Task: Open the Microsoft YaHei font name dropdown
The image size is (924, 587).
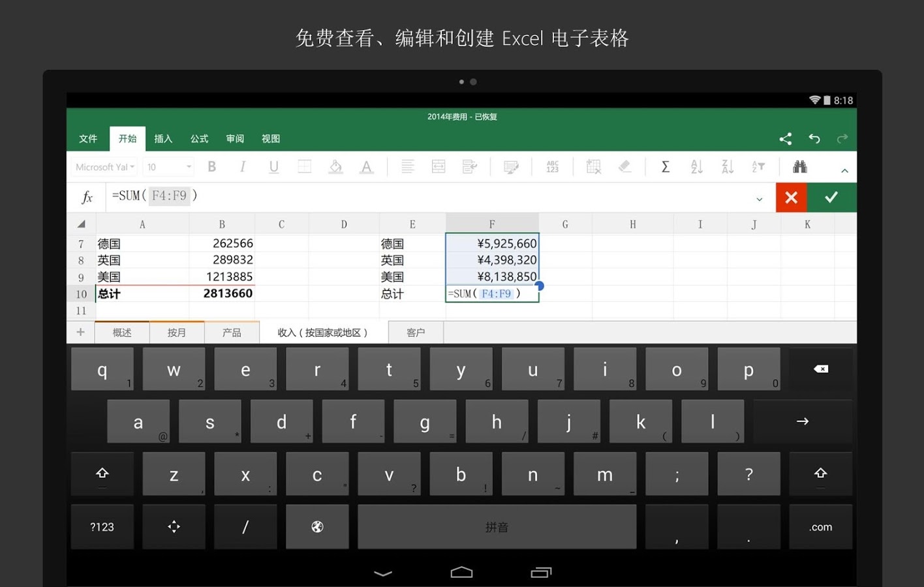Action: (104, 167)
